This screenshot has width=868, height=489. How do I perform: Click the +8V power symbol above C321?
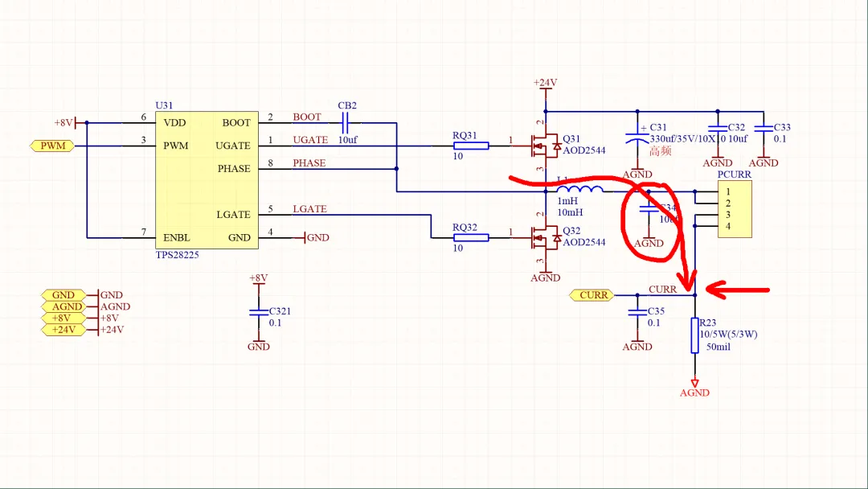tap(259, 279)
